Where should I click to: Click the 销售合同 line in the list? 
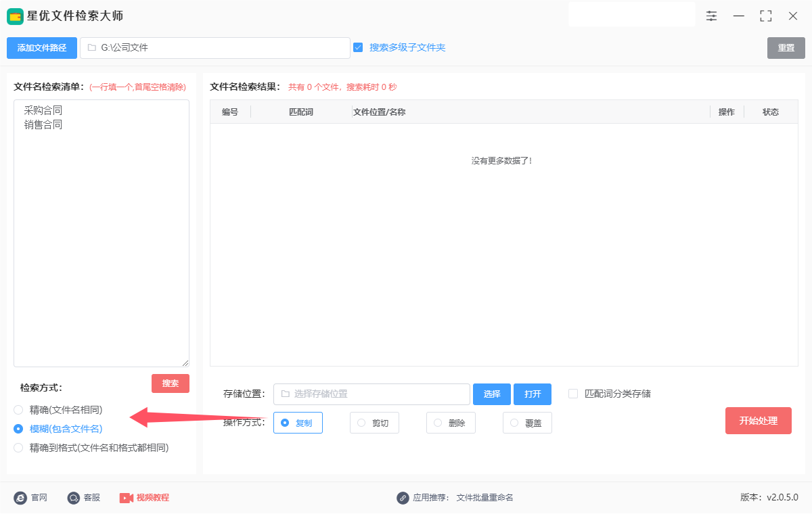[x=43, y=124]
